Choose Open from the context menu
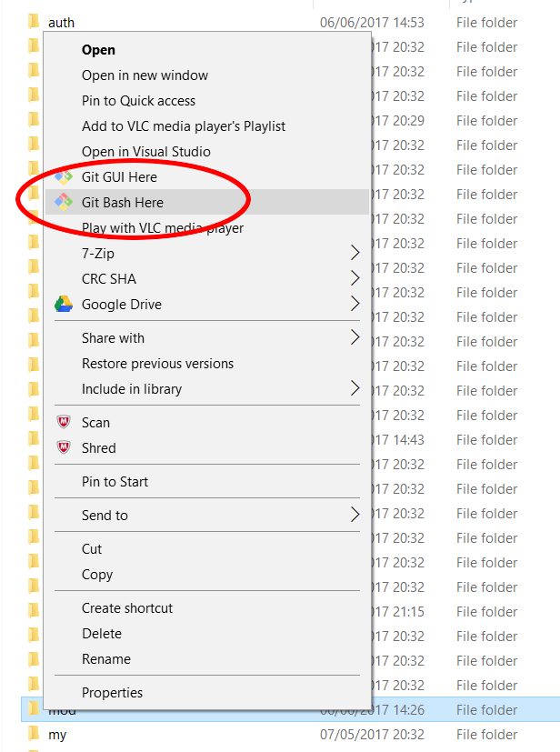The width and height of the screenshot is (560, 752). pos(207,50)
